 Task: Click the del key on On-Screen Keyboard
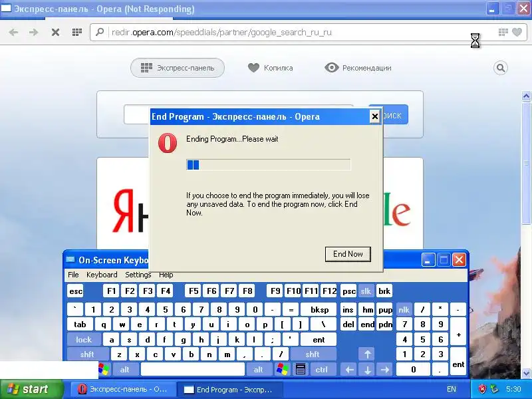(348, 325)
